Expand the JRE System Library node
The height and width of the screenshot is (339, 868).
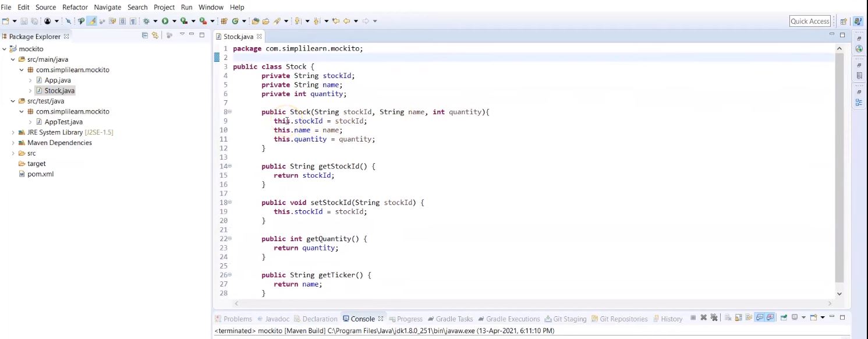(13, 132)
